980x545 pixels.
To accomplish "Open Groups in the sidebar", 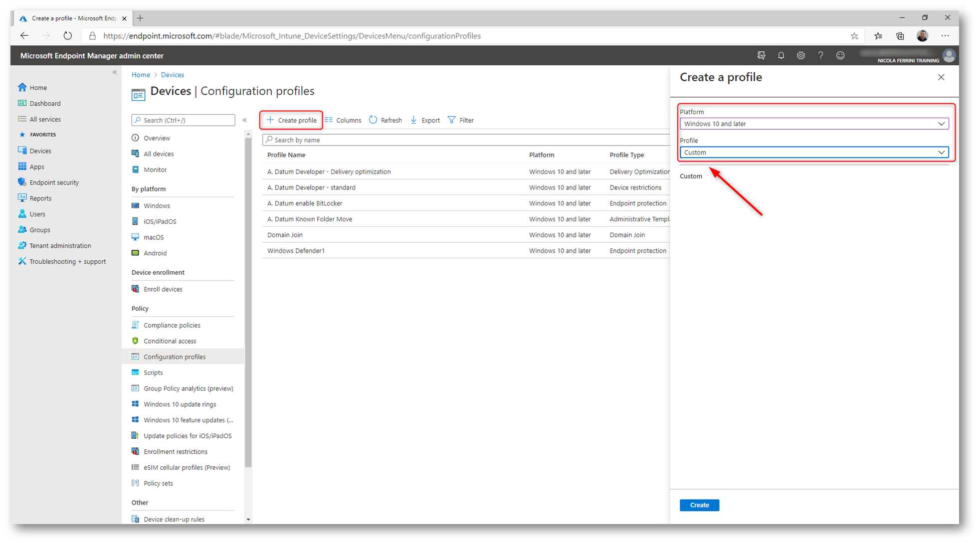I will tap(39, 230).
